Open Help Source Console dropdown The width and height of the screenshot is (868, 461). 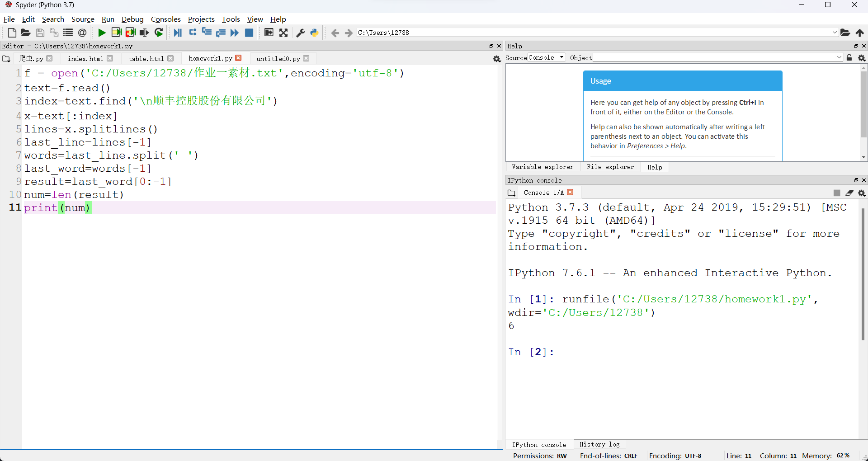coord(547,57)
